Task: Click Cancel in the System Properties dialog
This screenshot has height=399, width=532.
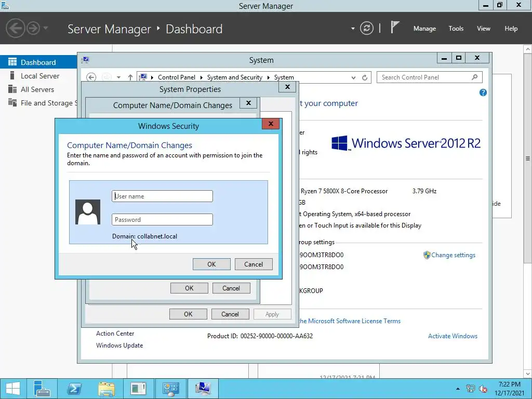Action: point(230,314)
